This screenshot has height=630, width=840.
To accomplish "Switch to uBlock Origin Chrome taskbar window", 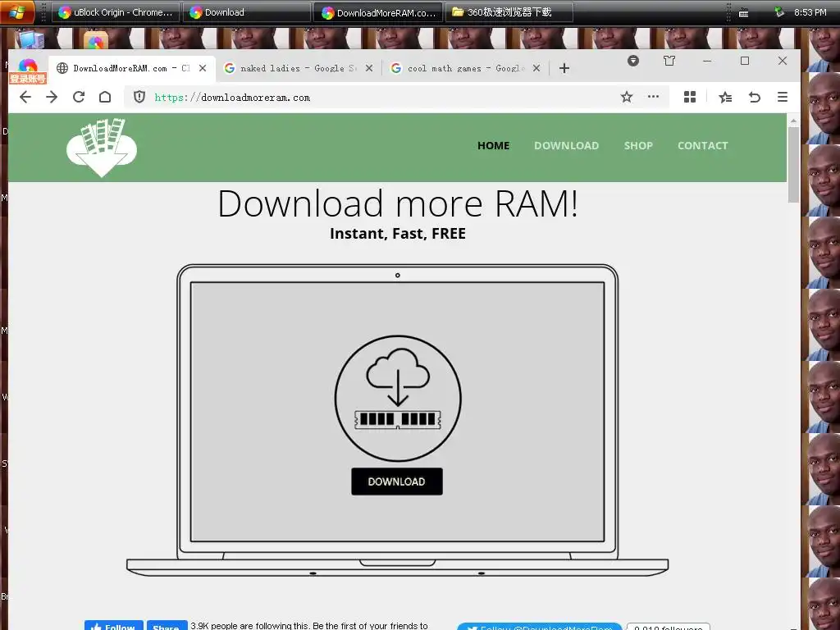I will tap(116, 12).
